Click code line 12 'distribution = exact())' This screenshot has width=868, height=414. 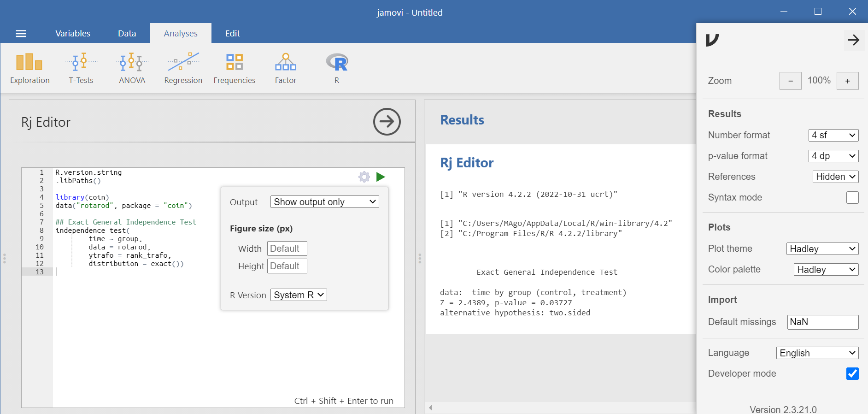(136, 264)
